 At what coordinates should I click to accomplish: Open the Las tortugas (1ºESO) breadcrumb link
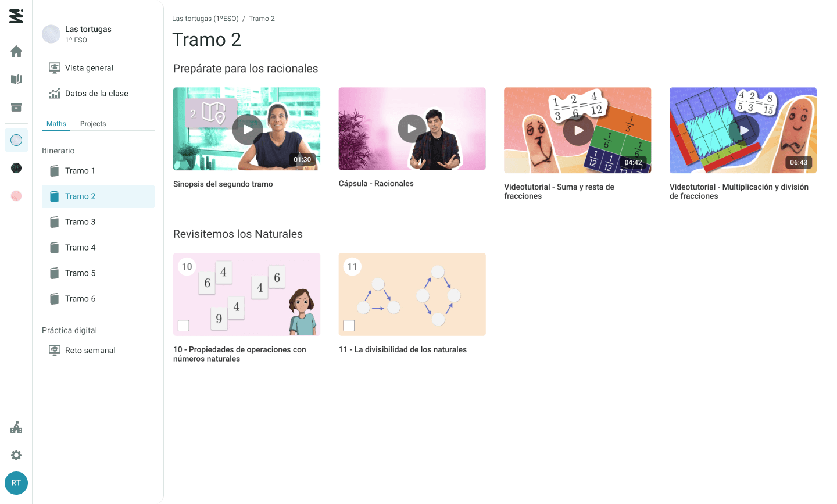205,19
